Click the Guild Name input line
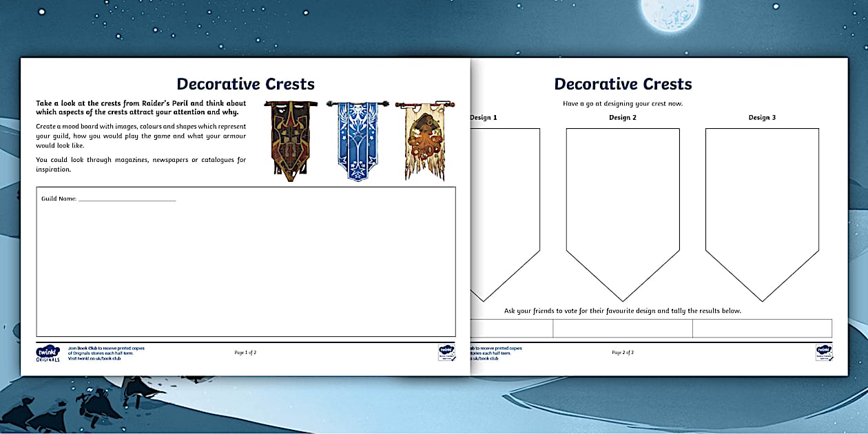 coord(127,198)
